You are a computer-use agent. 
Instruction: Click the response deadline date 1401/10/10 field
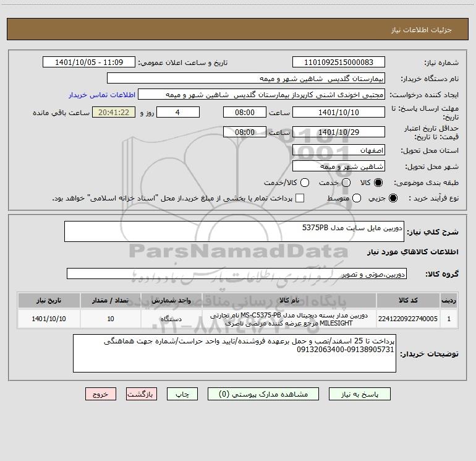pyautogui.click(x=339, y=113)
